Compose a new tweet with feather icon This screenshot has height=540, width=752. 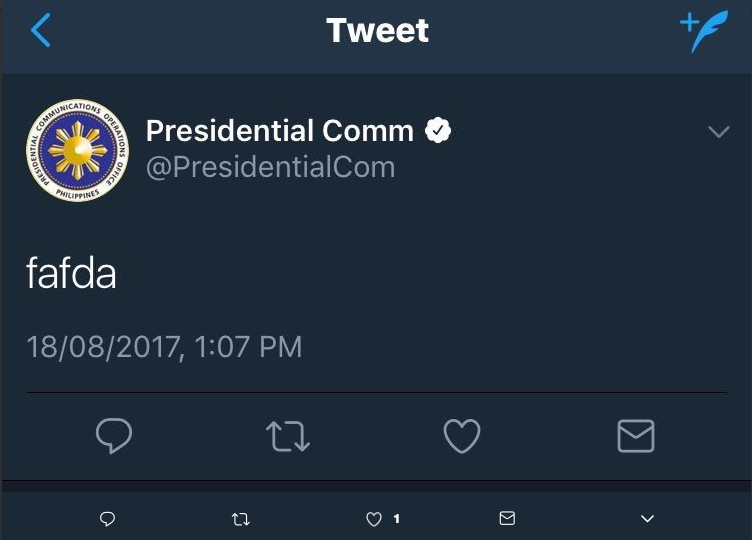pyautogui.click(x=703, y=31)
